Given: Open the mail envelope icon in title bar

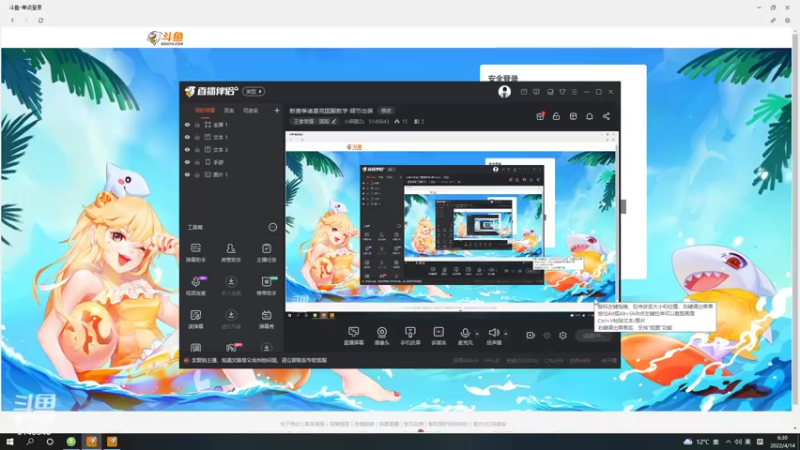Looking at the screenshot, I should click(524, 92).
